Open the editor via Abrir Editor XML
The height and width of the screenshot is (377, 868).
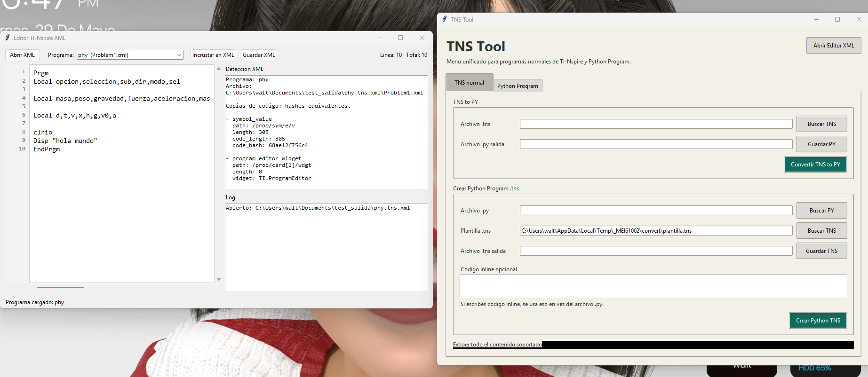point(834,46)
